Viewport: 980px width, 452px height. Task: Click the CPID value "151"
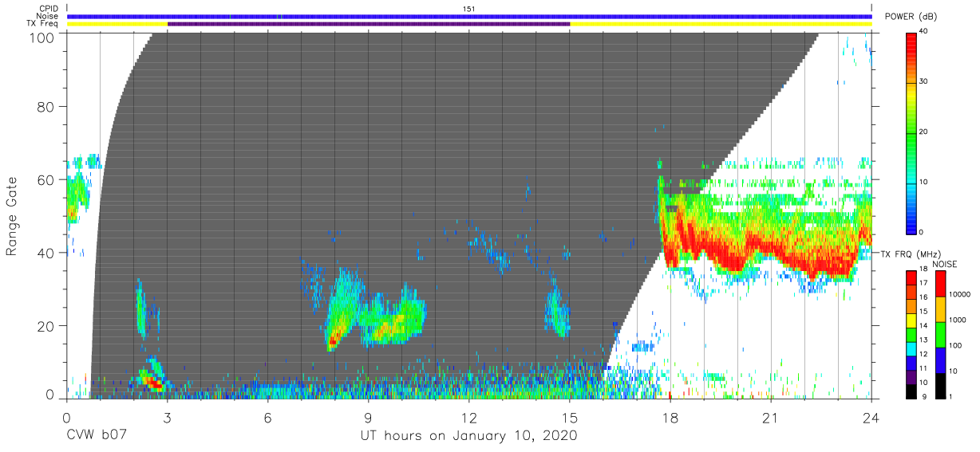(x=469, y=9)
